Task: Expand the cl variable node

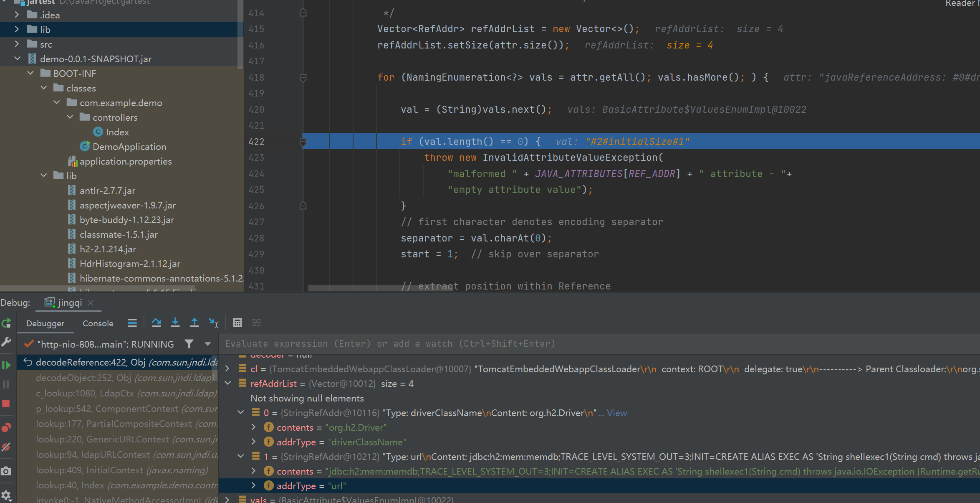Action: pyautogui.click(x=227, y=369)
